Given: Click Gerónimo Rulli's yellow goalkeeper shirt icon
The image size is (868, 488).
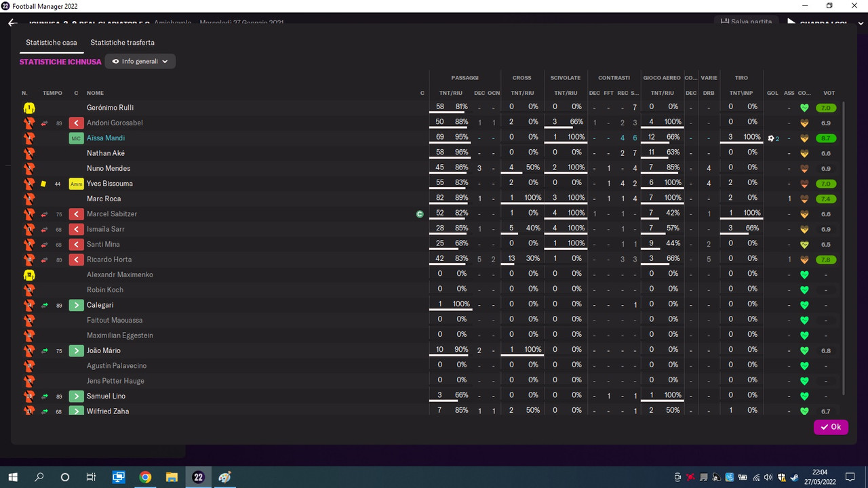Looking at the screenshot, I should point(29,108).
